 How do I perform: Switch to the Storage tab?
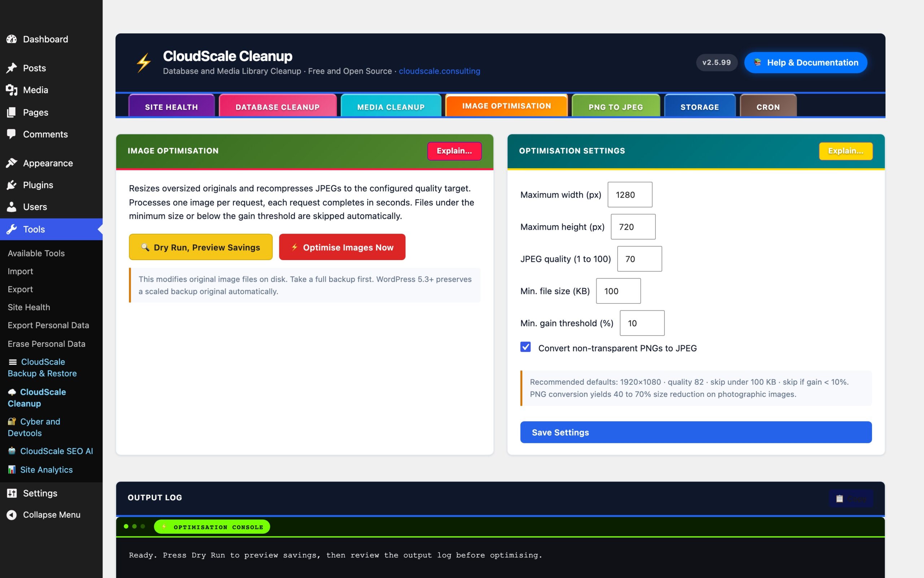(x=700, y=106)
